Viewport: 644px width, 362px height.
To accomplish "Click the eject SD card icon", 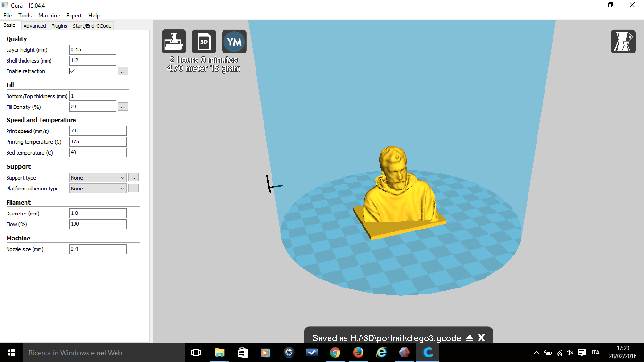I will coord(470,338).
